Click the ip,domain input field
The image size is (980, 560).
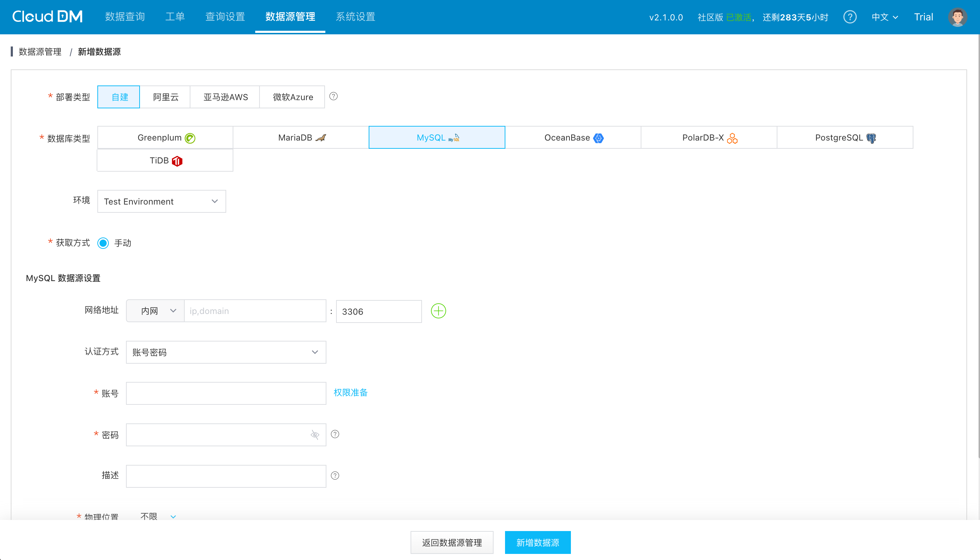pyautogui.click(x=255, y=311)
